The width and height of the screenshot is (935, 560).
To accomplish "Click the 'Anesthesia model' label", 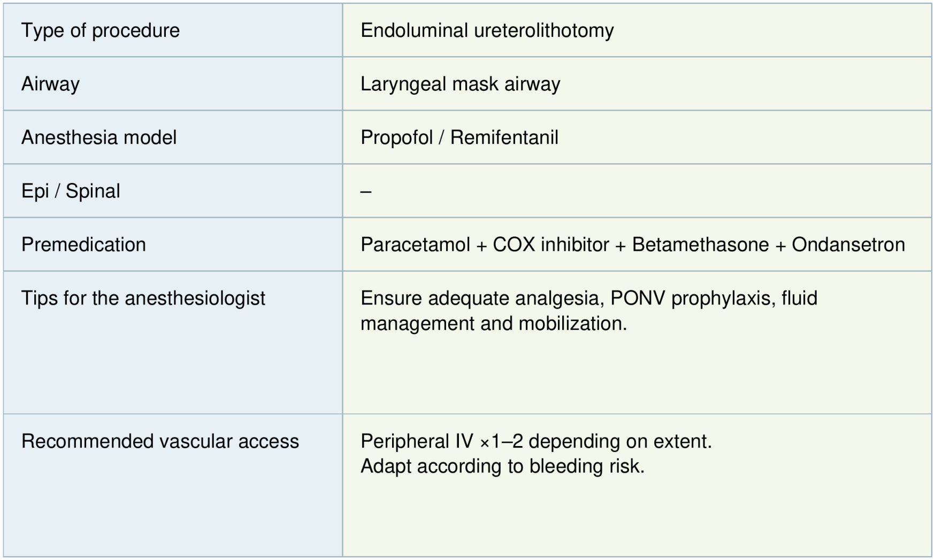I will 99,137.
